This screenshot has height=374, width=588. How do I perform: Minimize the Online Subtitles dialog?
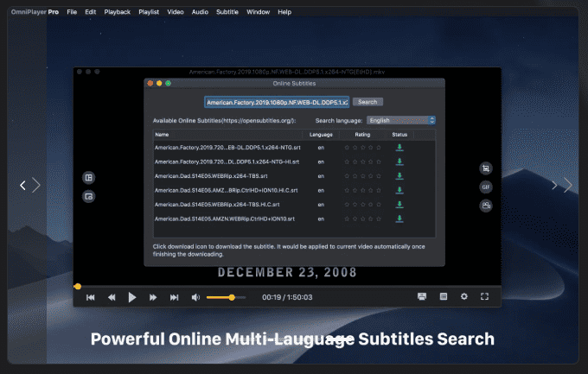click(159, 83)
